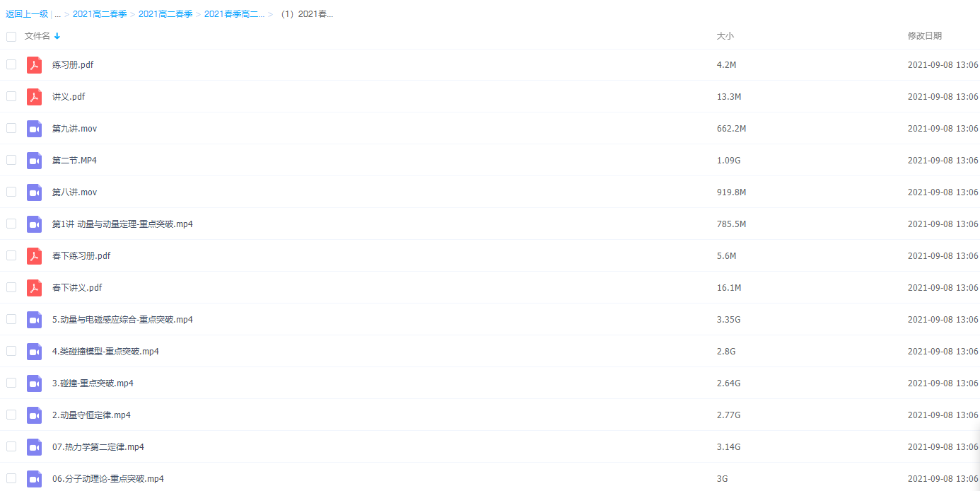Screen dimensions: 980x491
Task: Select checkbox for 2.动量守恒定律.mp4
Action: pyautogui.click(x=11, y=415)
